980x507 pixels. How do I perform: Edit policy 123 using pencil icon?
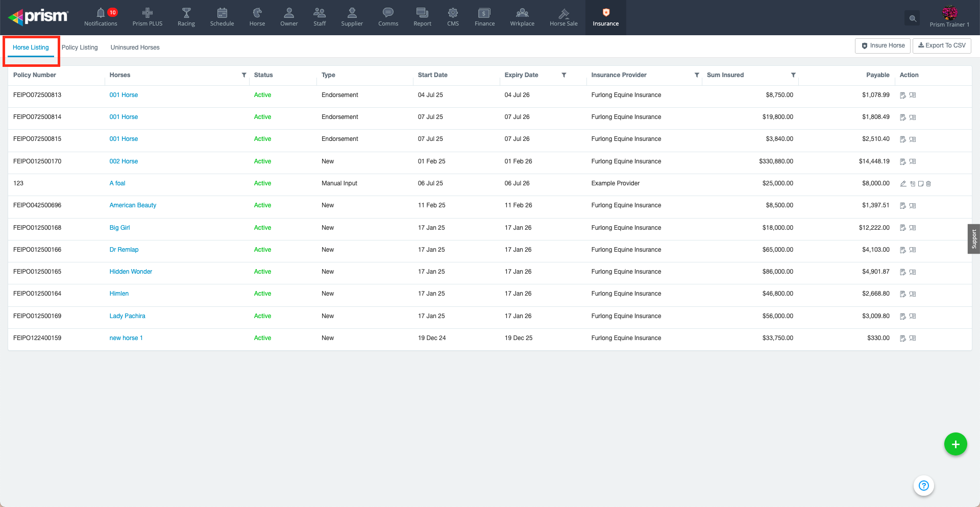click(x=903, y=184)
